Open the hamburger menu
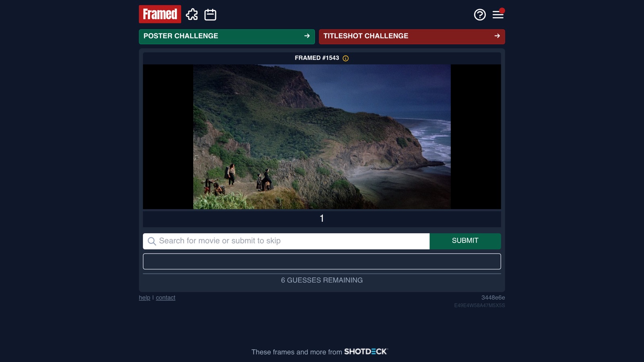 (x=498, y=14)
